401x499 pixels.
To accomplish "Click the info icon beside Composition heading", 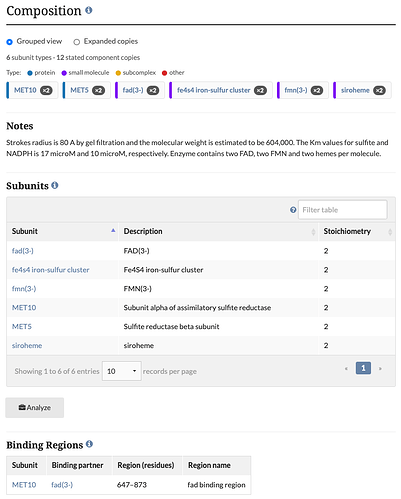I will 89,10.
